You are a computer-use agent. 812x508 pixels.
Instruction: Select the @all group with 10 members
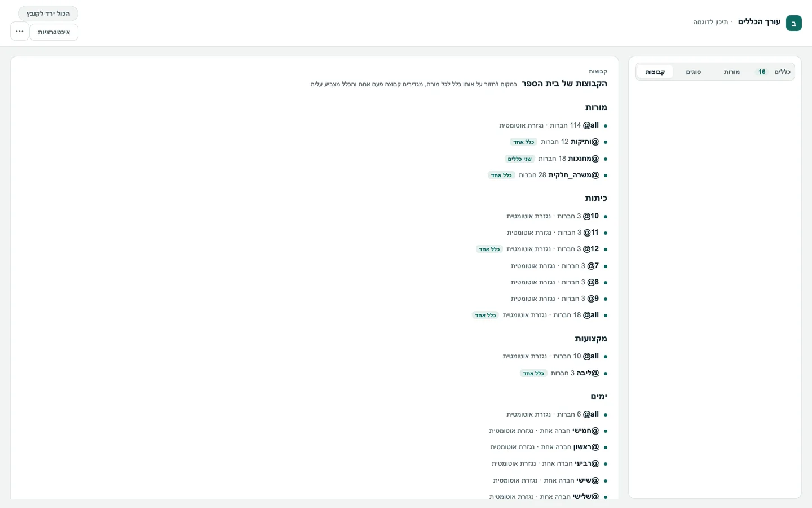pos(555,356)
